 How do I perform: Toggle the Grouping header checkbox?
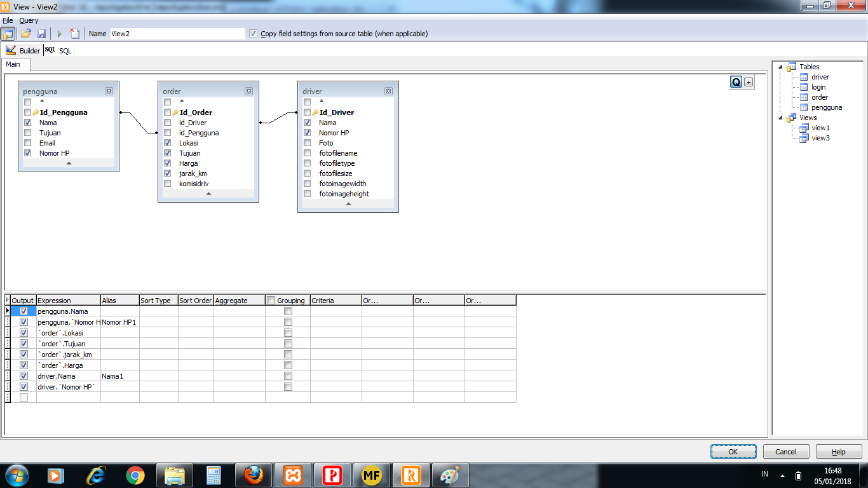click(271, 301)
